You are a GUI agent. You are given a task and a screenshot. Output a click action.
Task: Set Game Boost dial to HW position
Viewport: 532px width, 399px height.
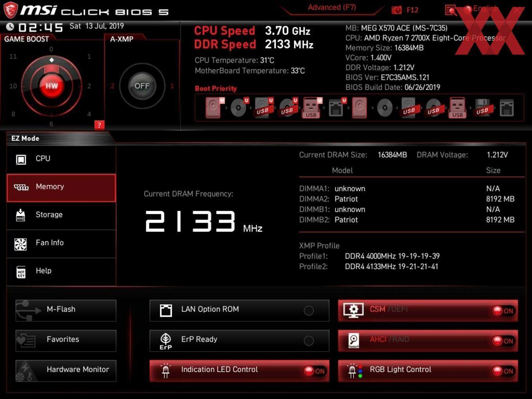(x=51, y=86)
